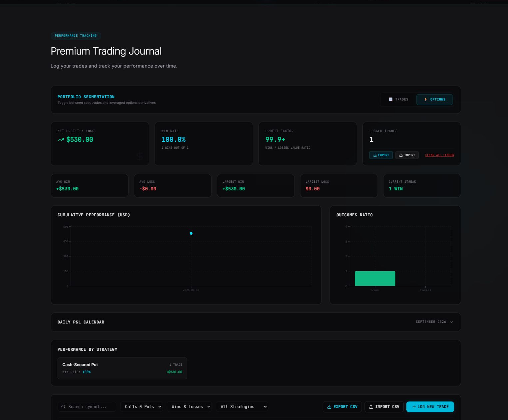The height and width of the screenshot is (420, 508).
Task: Click the Export CSV button
Action: (342, 407)
